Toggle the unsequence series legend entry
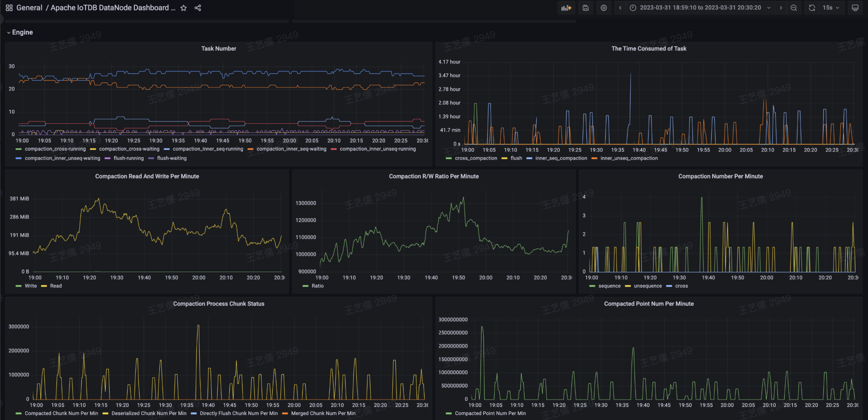Image resolution: width=868 pixels, height=420 pixels. pyautogui.click(x=647, y=286)
